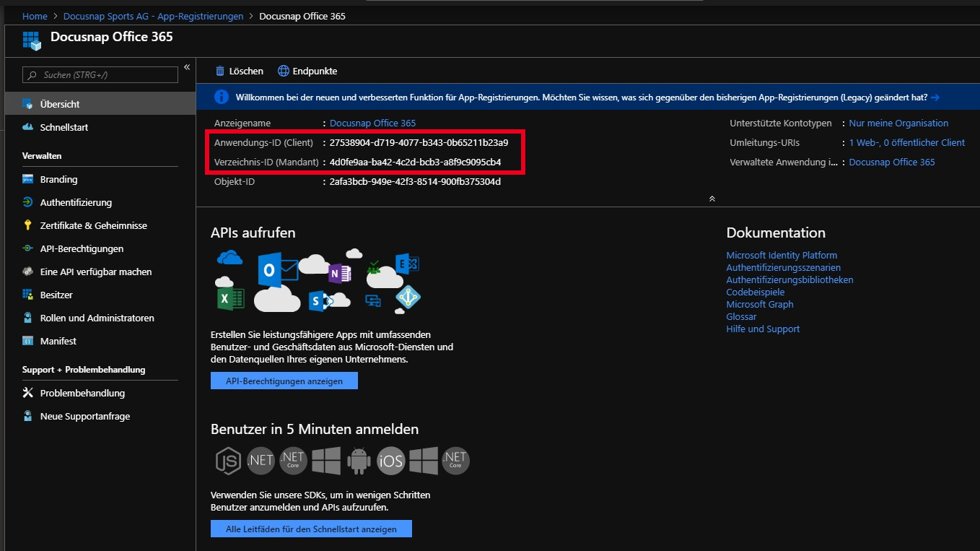Click the Endpunkte globe icon

[284, 71]
